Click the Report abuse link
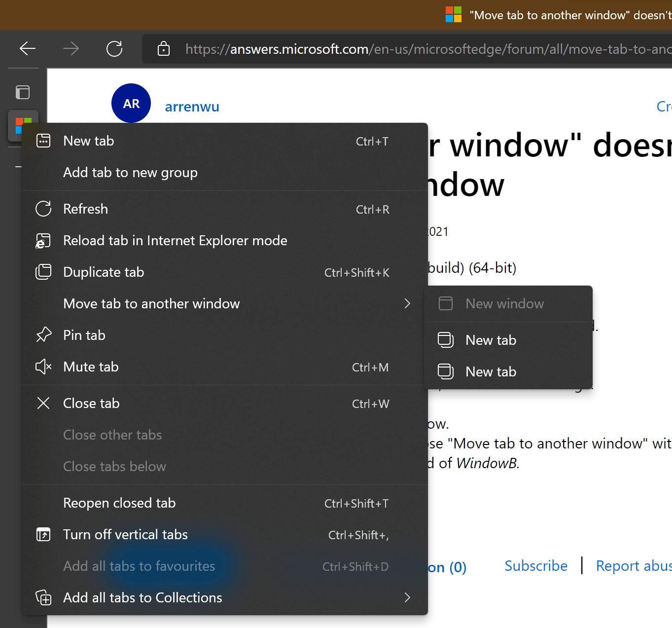The image size is (672, 628). tap(634, 566)
